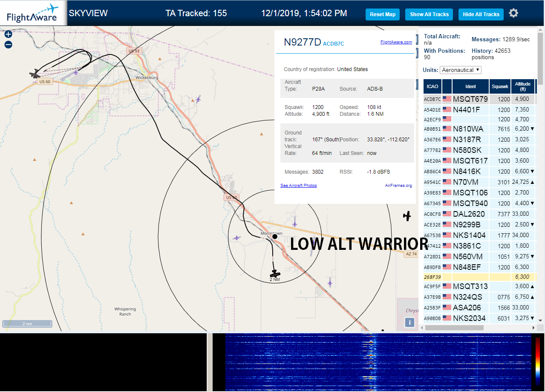Open the map attribution info button
This screenshot has width=545, height=392.
coord(409,322)
